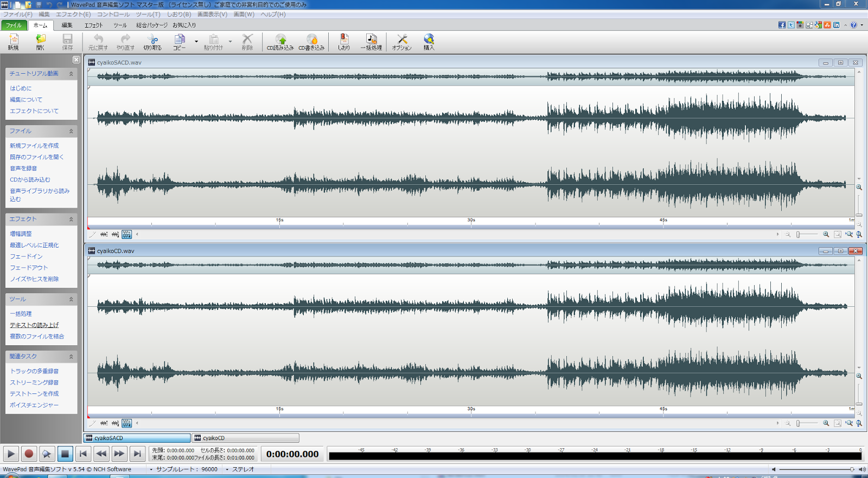The width and height of the screenshot is (868, 478).
Task: Jump to end of file
Action: [x=138, y=454]
